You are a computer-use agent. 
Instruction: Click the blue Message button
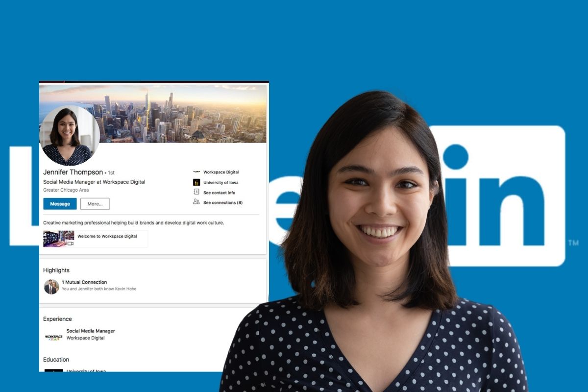[x=60, y=204]
